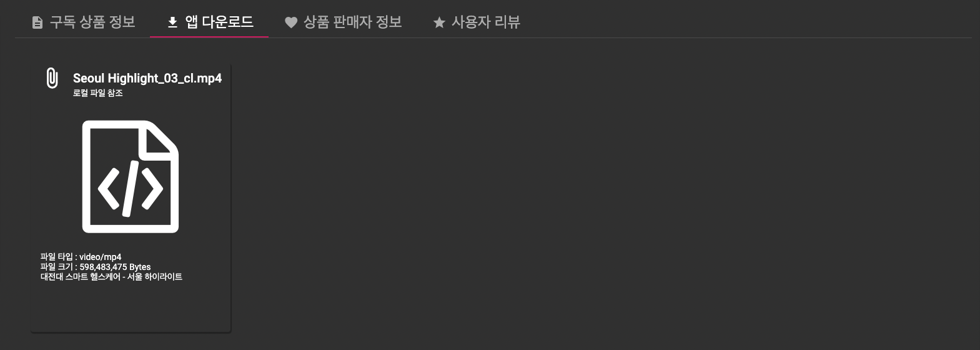Click the star icon next to 사용자 리뷰

[439, 22]
